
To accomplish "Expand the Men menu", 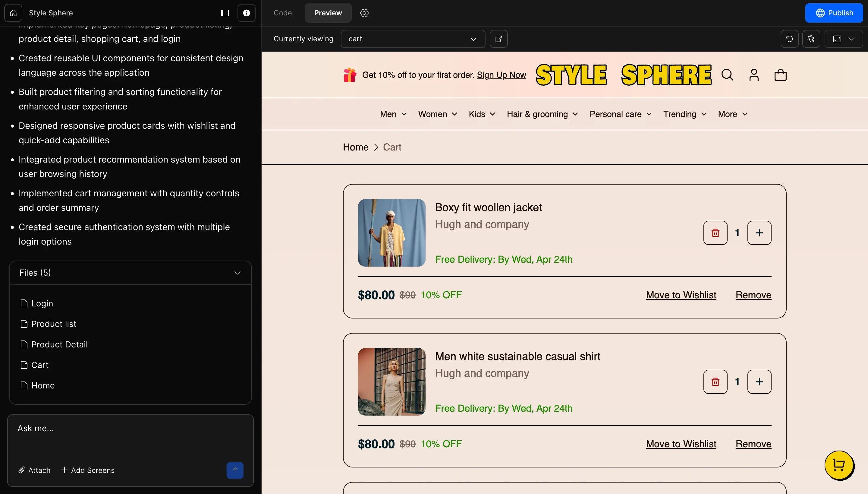I will click(x=393, y=114).
